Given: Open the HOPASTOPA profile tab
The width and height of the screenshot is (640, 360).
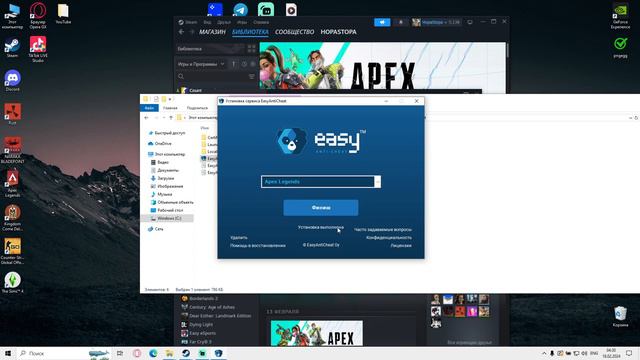Looking at the screenshot, I should (x=338, y=32).
